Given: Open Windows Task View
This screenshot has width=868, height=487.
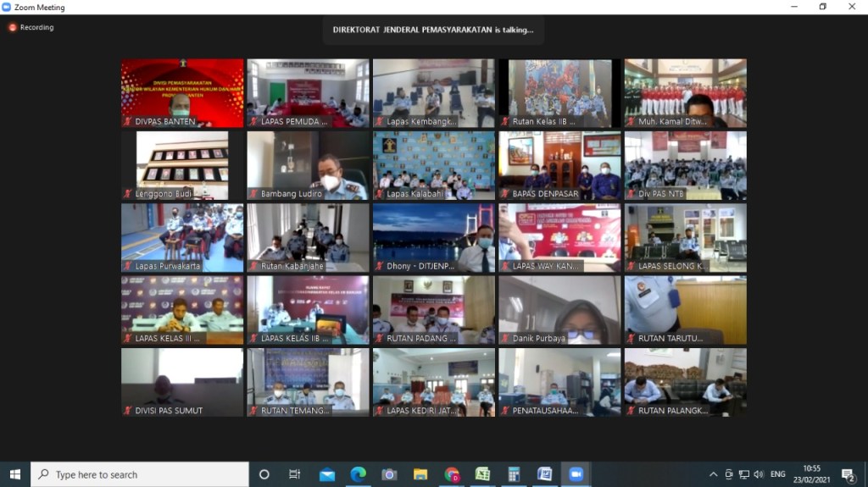Looking at the screenshot, I should pos(295,474).
